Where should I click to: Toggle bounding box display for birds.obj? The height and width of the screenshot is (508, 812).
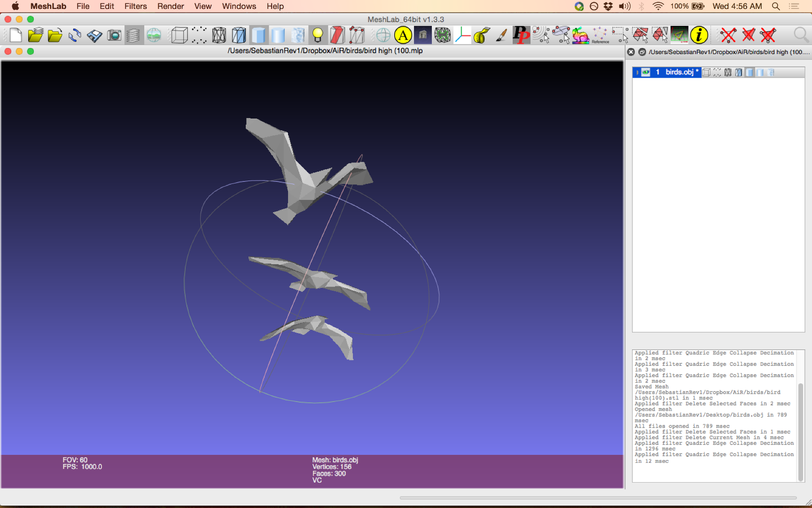tap(706, 72)
